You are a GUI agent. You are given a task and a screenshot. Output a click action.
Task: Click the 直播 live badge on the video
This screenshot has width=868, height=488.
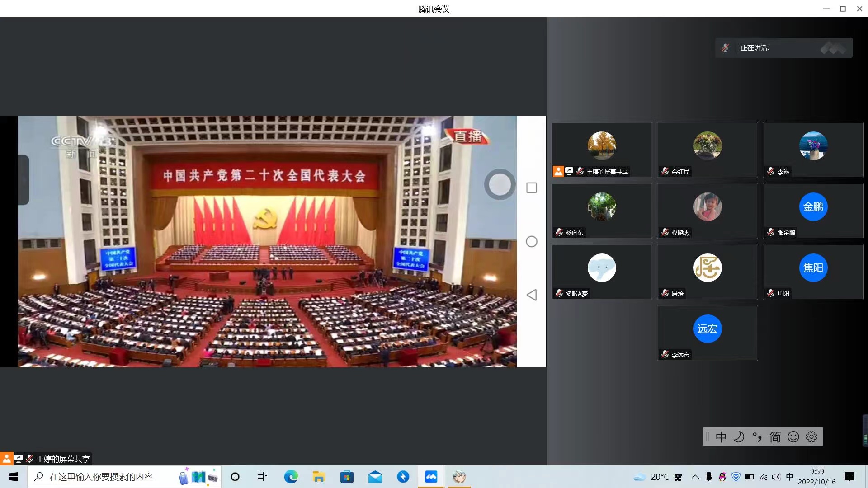pyautogui.click(x=467, y=136)
